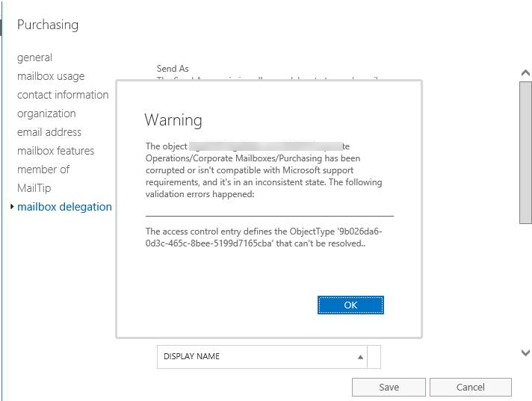The image size is (532, 401).
Task: Click the vertical scrollbar thumb
Action: [x=525, y=152]
